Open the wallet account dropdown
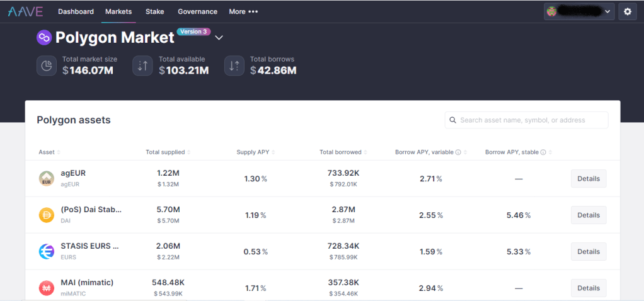The width and height of the screenshot is (644, 301). click(579, 11)
